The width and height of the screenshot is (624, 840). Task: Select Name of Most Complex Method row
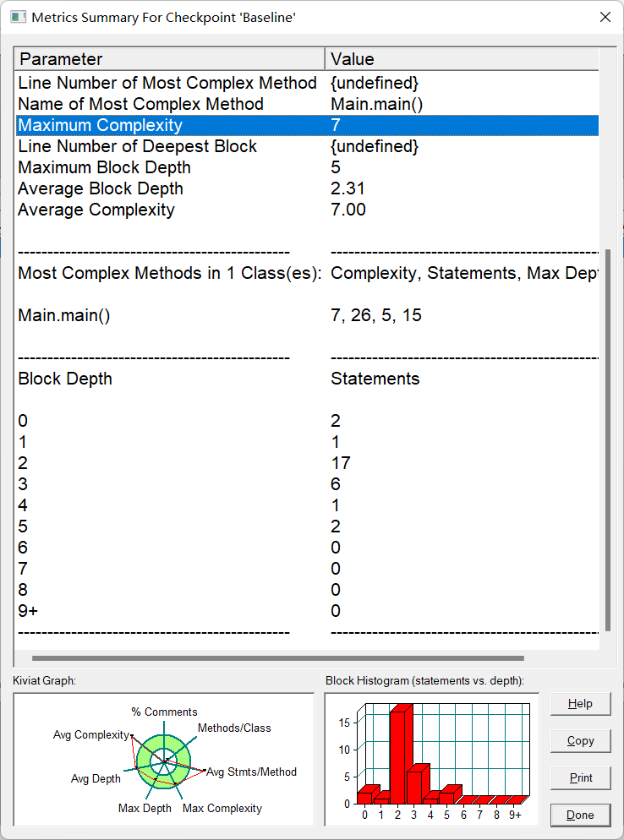pos(307,104)
